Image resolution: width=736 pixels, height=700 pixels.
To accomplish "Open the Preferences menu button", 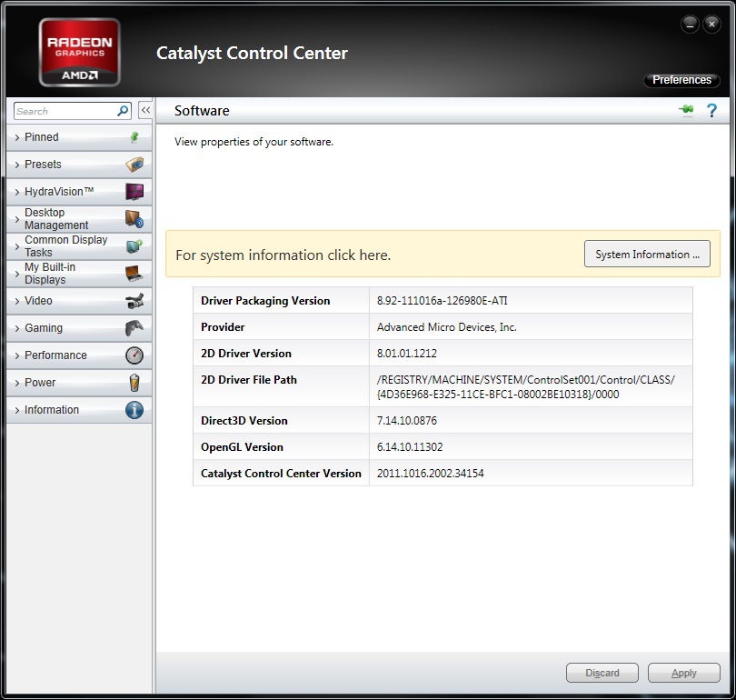I will 681,80.
